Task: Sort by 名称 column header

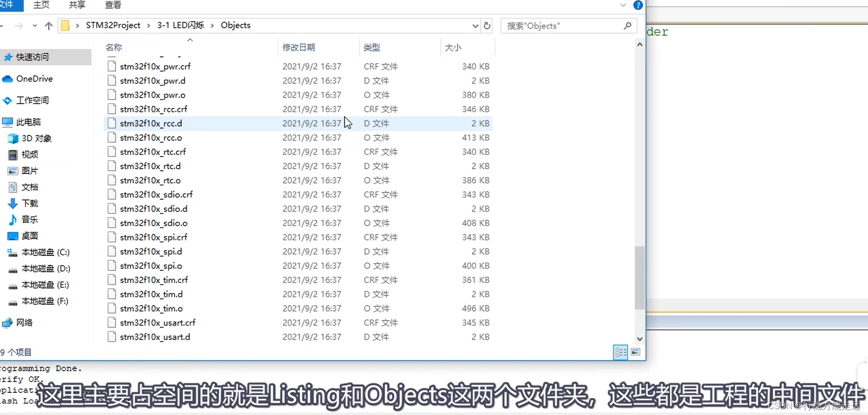Action: (x=114, y=47)
